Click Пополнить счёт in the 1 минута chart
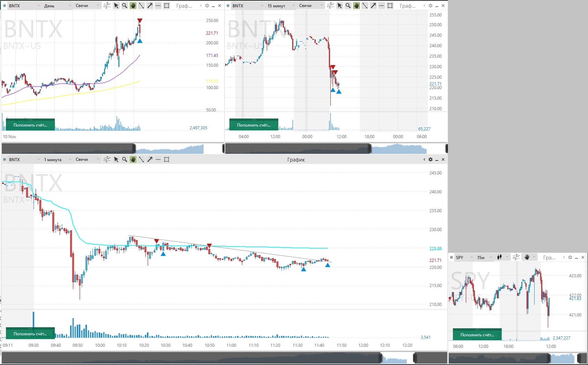This screenshot has width=588, height=365. point(30,334)
